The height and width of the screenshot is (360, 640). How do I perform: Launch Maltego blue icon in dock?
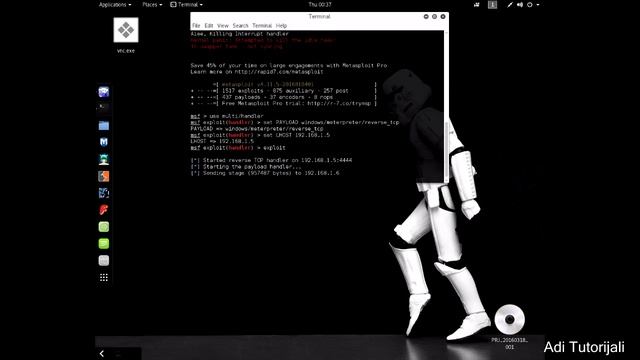[104, 193]
